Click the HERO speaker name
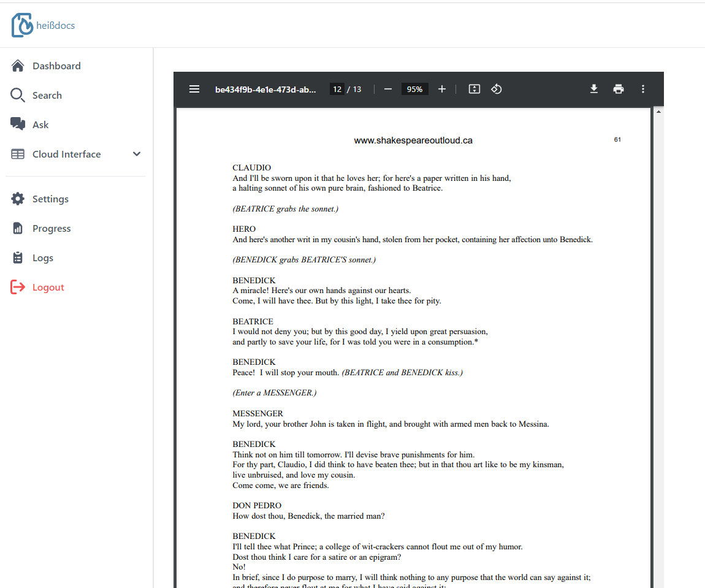The height and width of the screenshot is (588, 705). coord(244,229)
